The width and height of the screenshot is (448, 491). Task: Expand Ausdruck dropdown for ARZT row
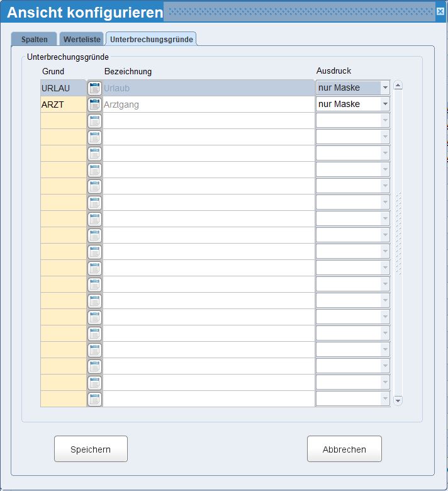385,104
